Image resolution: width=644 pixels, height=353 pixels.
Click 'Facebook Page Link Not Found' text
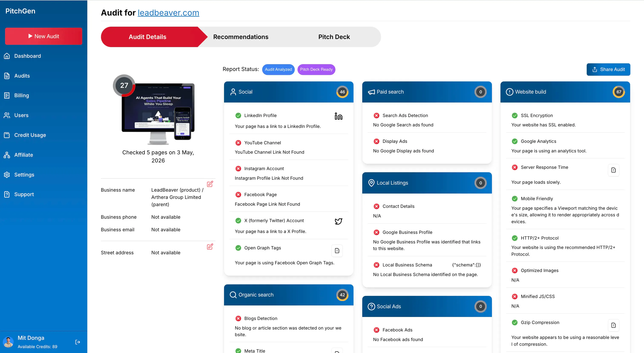[x=267, y=204]
